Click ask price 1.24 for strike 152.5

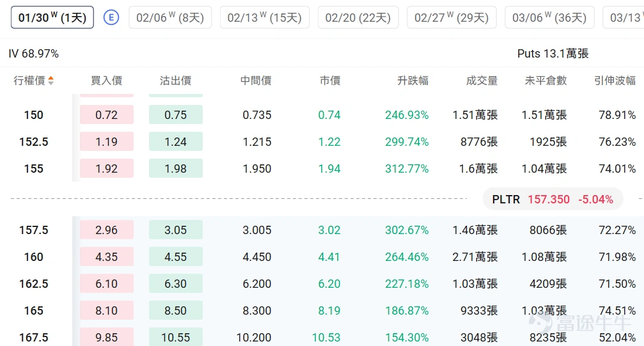pyautogui.click(x=176, y=142)
